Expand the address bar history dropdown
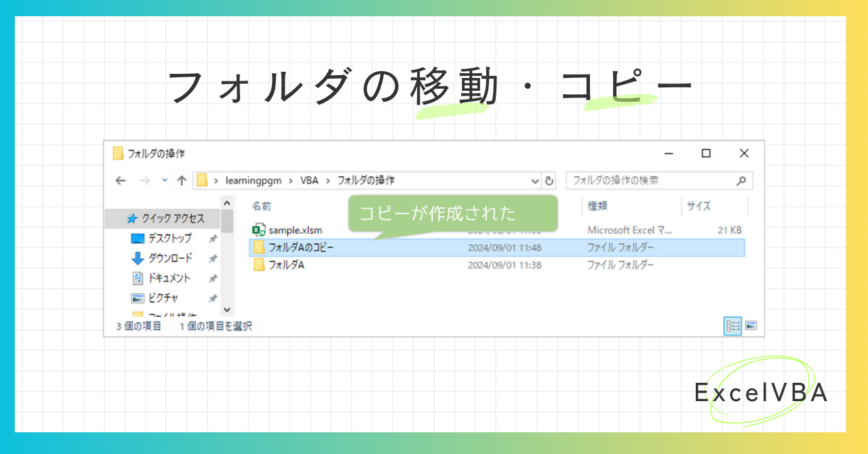 [535, 181]
